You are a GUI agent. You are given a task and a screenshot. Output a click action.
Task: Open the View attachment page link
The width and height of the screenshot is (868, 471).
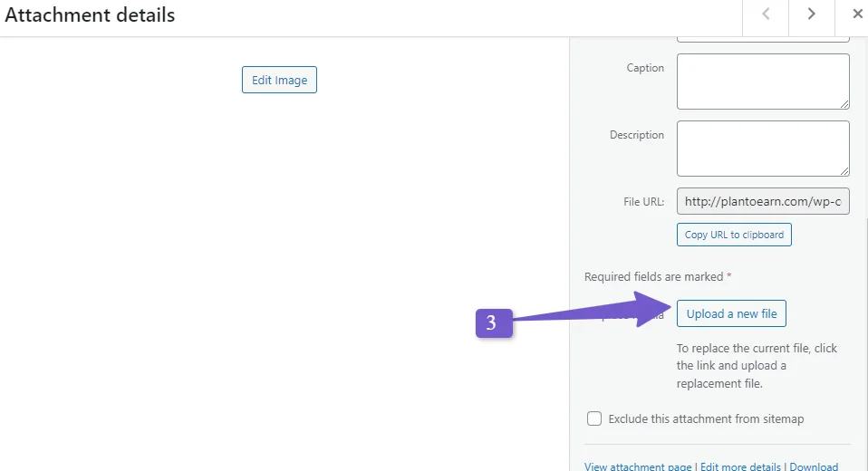point(638,466)
